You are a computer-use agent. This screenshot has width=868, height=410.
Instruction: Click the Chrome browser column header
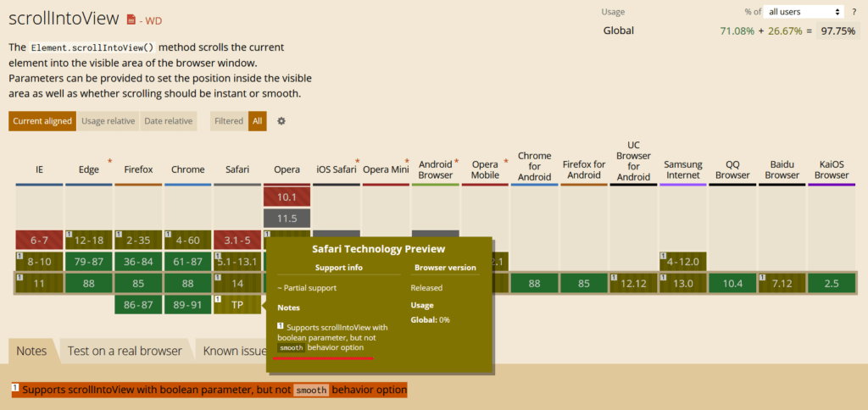(x=187, y=169)
